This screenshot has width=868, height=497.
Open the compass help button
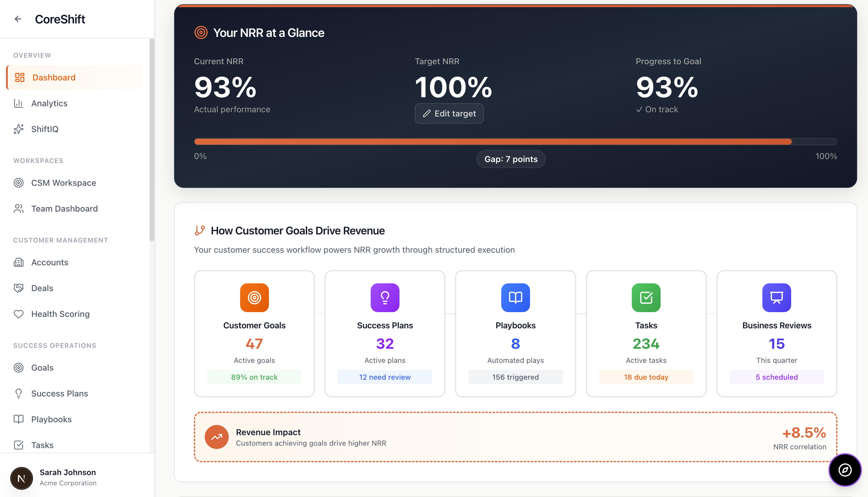coord(845,470)
